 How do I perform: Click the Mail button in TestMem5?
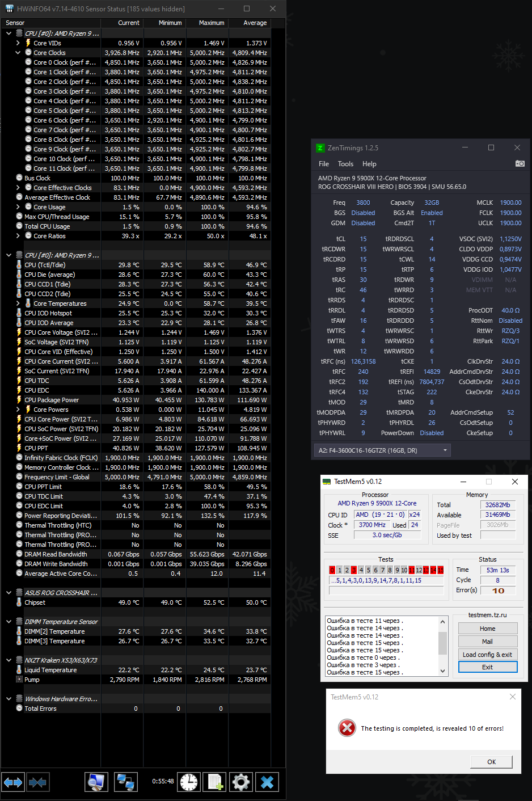click(488, 642)
